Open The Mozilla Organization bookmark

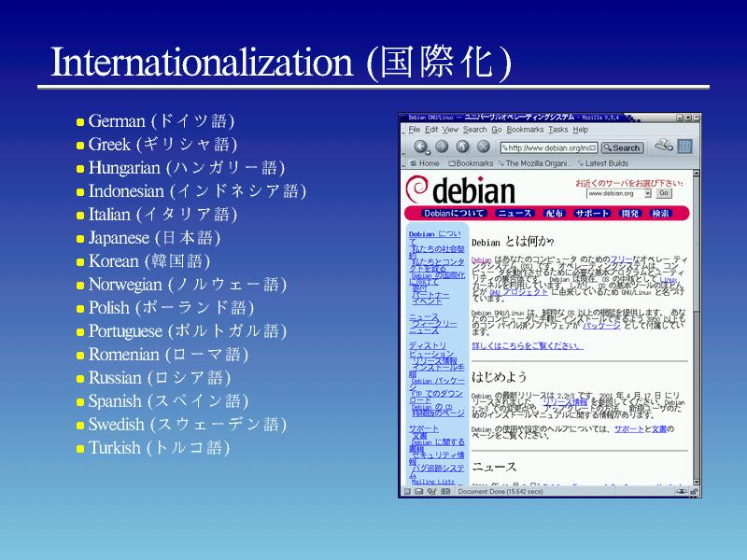click(534, 163)
